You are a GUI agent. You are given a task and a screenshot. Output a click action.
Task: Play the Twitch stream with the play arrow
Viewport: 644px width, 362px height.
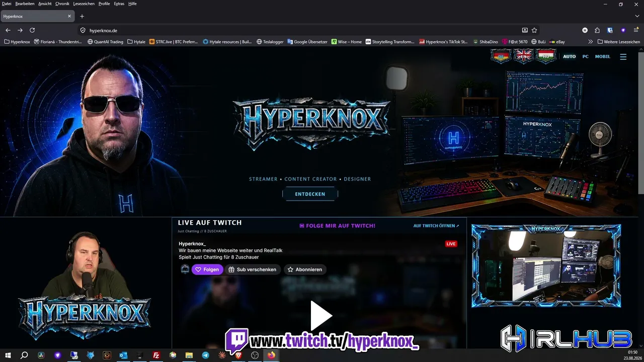[x=320, y=316]
